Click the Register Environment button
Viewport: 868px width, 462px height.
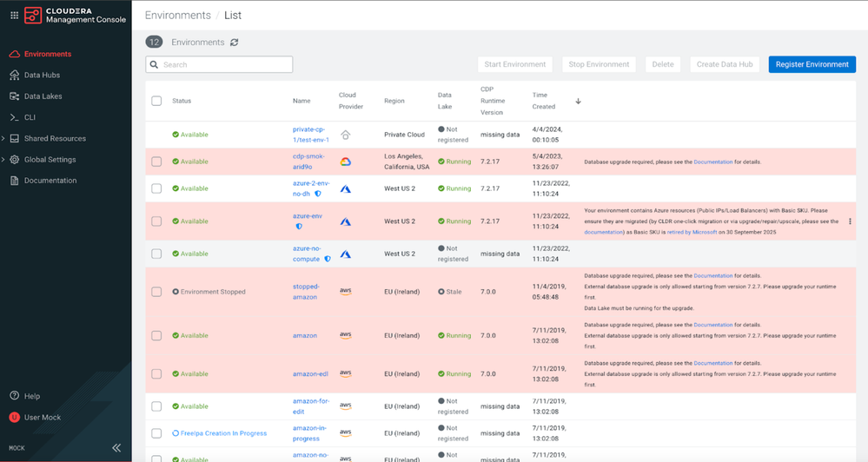pos(812,64)
